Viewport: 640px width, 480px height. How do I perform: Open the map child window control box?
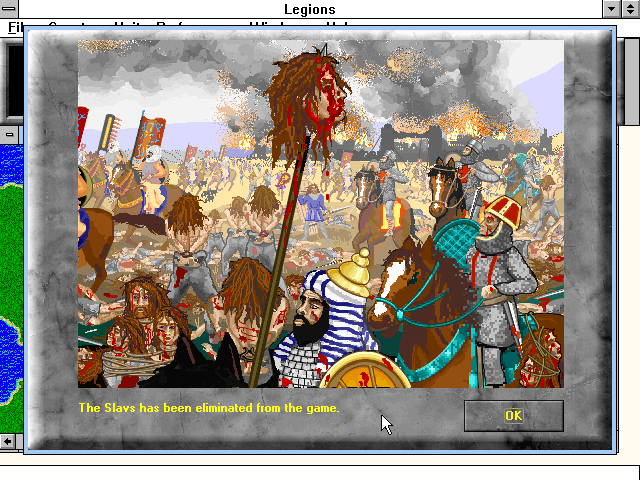pyautogui.click(x=9, y=135)
